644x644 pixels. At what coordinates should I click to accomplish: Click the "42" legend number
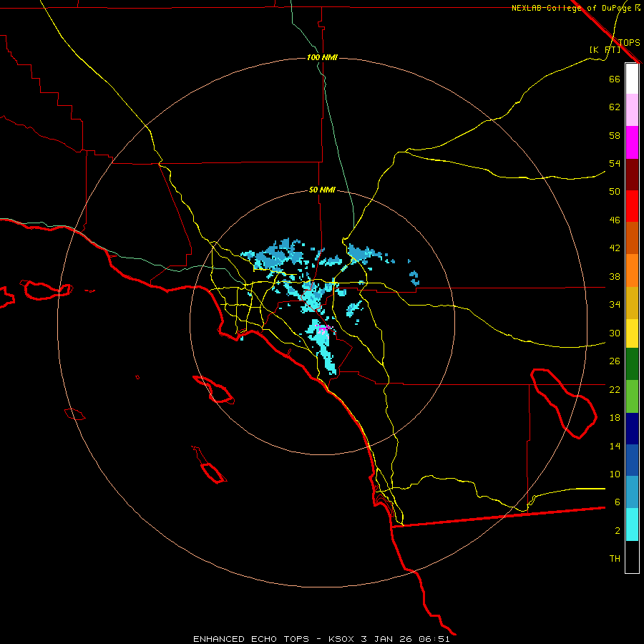coord(615,248)
